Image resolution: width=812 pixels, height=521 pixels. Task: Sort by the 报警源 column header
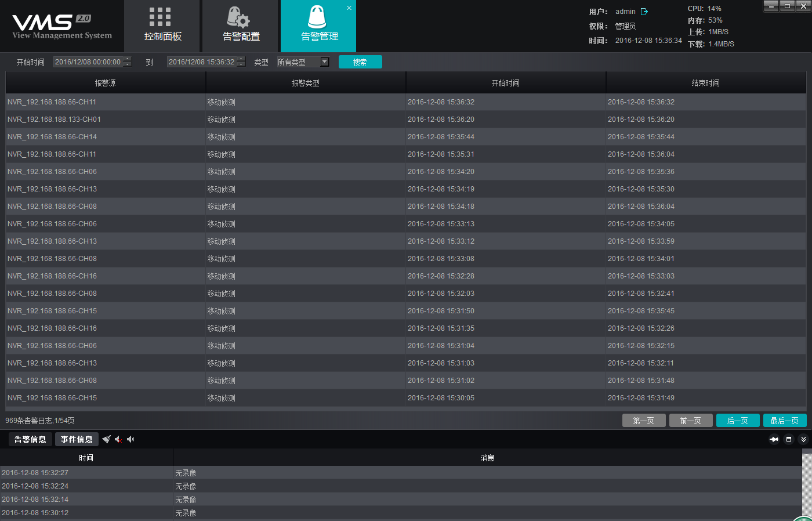[106, 83]
